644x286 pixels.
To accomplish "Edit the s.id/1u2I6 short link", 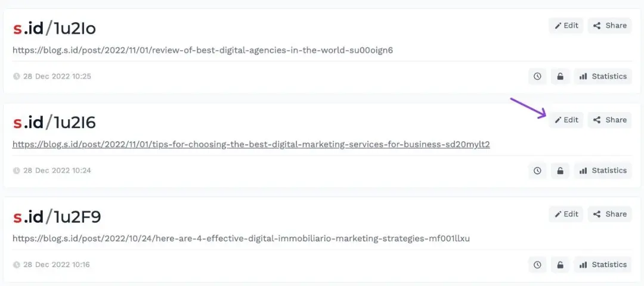I will point(566,120).
